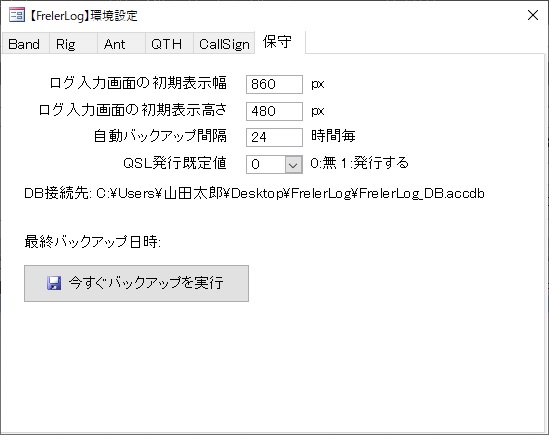Run 今すぐバックアップを実行 button

point(137,283)
